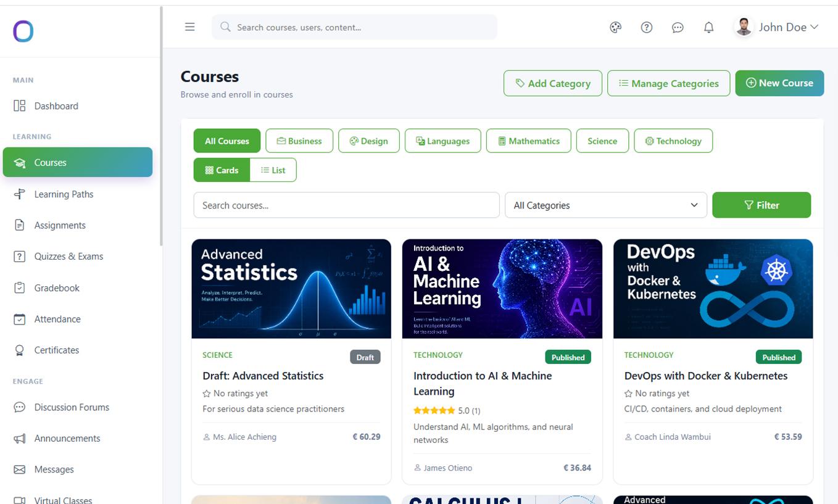
Task: Open Discussion Forums in the sidebar
Action: point(78,407)
